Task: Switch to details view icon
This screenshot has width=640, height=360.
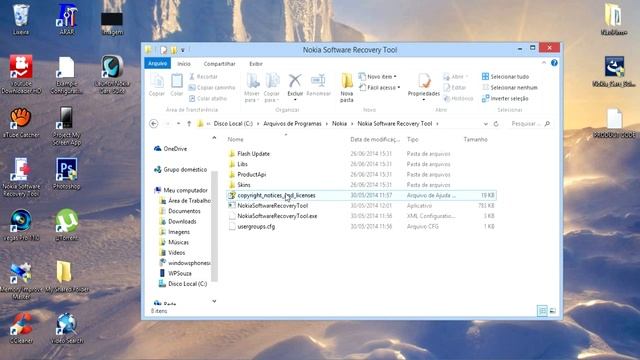Action: tap(542, 311)
